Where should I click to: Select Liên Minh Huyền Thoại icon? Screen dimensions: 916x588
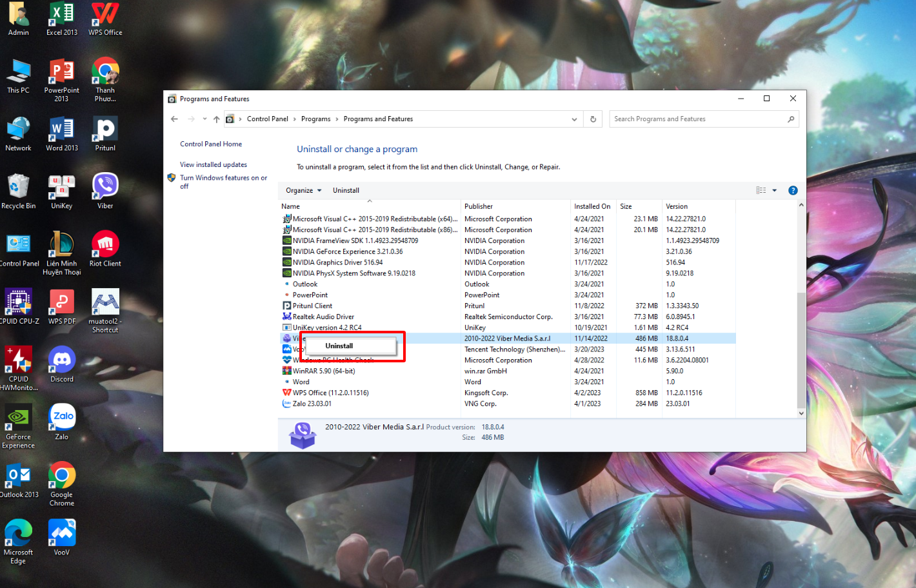click(62, 253)
